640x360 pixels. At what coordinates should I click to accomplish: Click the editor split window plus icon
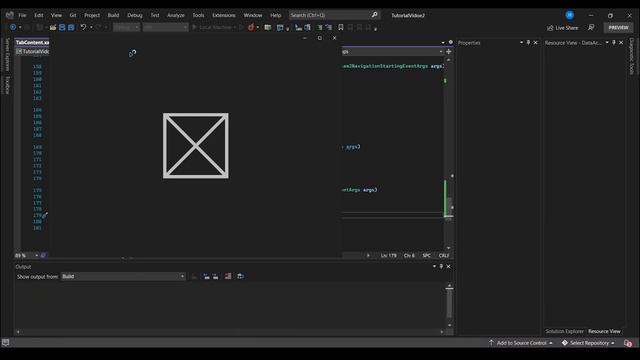point(449,52)
